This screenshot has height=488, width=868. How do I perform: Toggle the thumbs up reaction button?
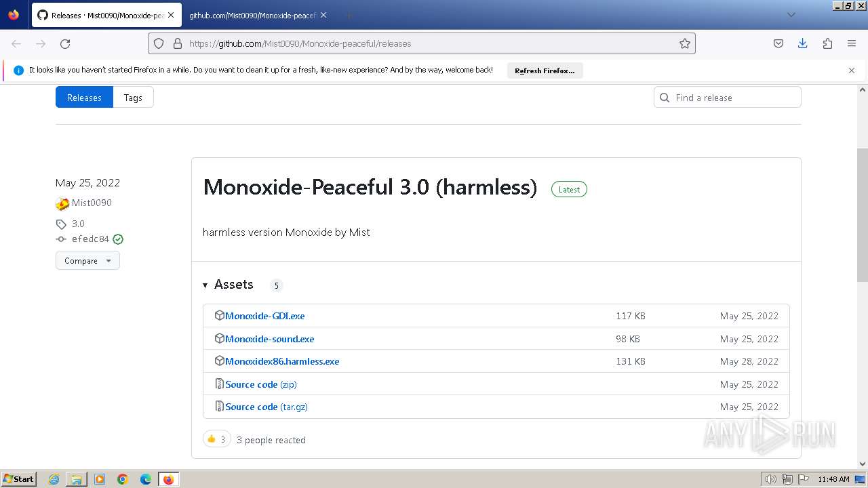coord(217,439)
